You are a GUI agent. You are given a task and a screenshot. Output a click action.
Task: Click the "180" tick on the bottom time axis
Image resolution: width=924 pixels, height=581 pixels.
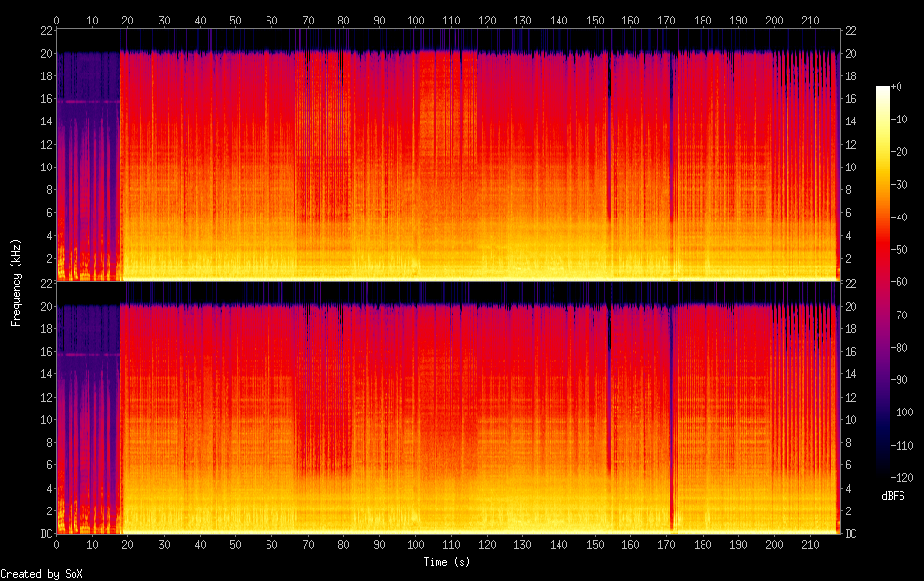tap(703, 544)
